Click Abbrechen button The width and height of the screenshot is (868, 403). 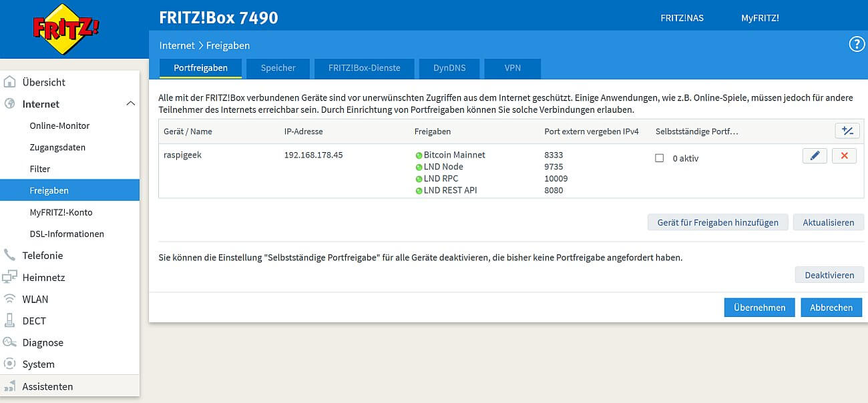click(x=831, y=308)
